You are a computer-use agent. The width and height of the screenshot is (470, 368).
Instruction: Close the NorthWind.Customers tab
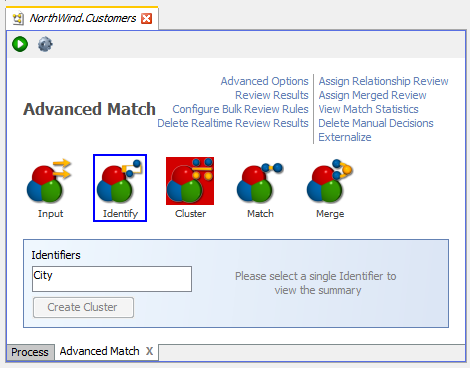pyautogui.click(x=147, y=18)
